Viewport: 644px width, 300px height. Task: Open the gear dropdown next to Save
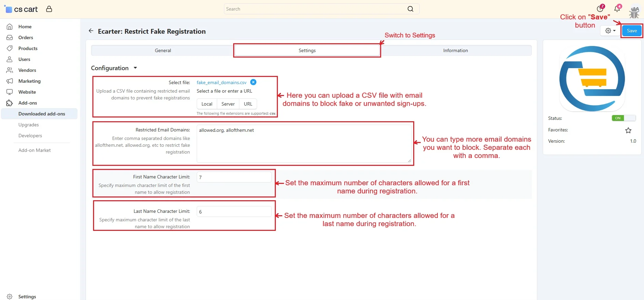[x=610, y=31]
